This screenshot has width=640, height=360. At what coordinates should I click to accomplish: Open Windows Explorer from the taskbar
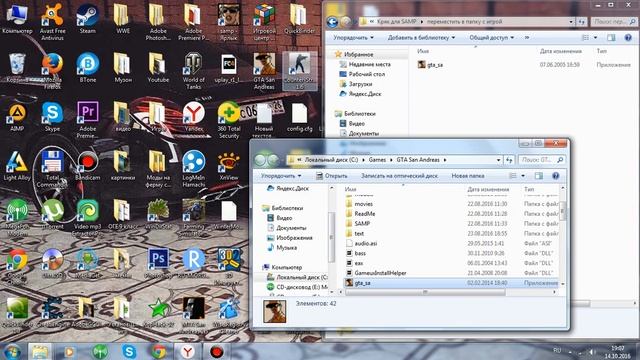click(40, 351)
